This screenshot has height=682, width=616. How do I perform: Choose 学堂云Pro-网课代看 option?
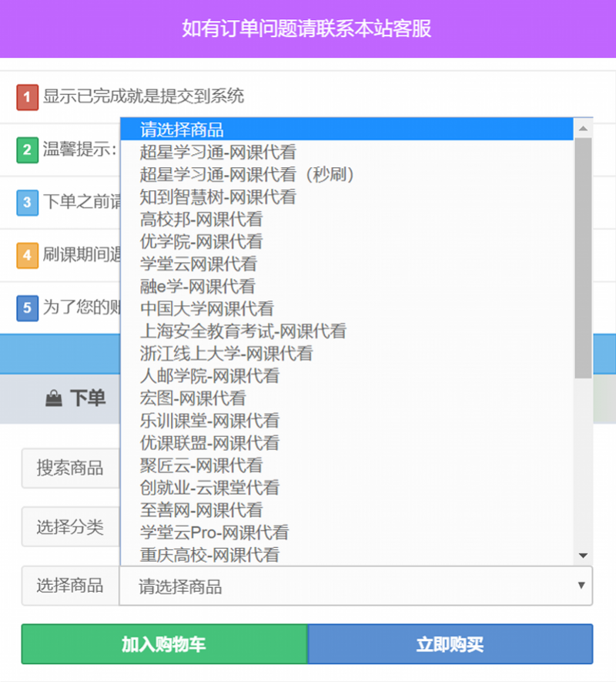[215, 532]
